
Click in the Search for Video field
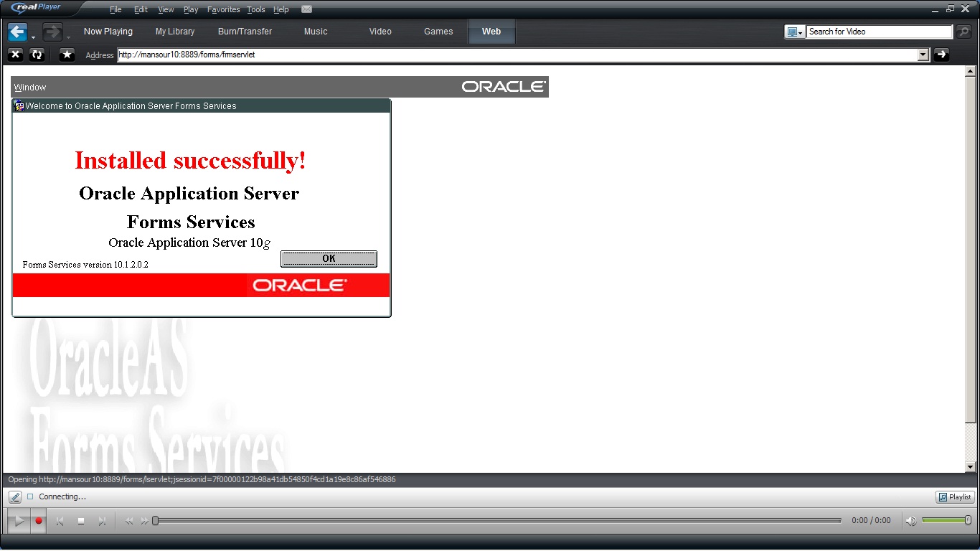pos(878,32)
